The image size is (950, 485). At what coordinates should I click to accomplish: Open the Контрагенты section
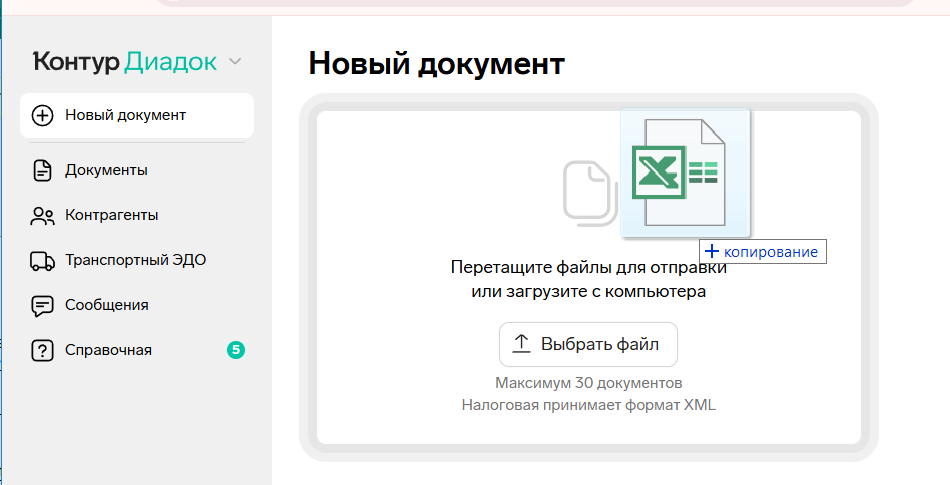(x=137, y=216)
